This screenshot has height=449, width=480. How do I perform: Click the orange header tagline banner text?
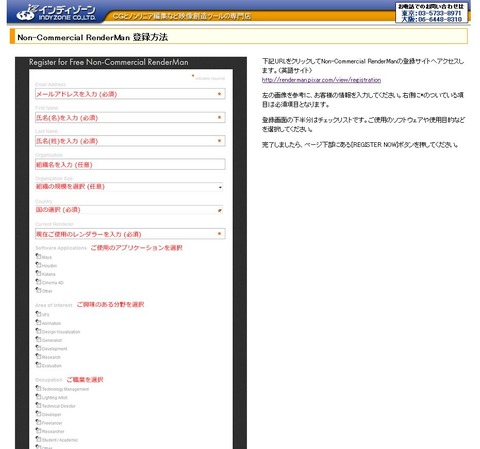182,16
